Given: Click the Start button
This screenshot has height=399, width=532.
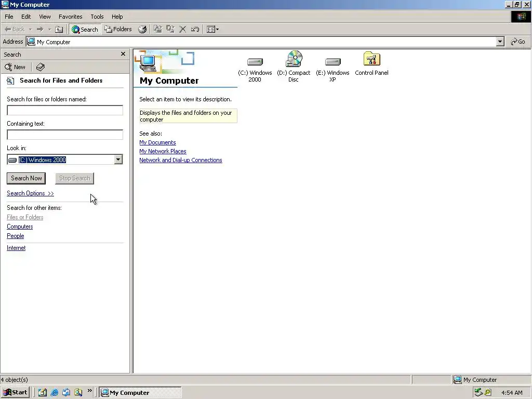Looking at the screenshot, I should (15, 392).
